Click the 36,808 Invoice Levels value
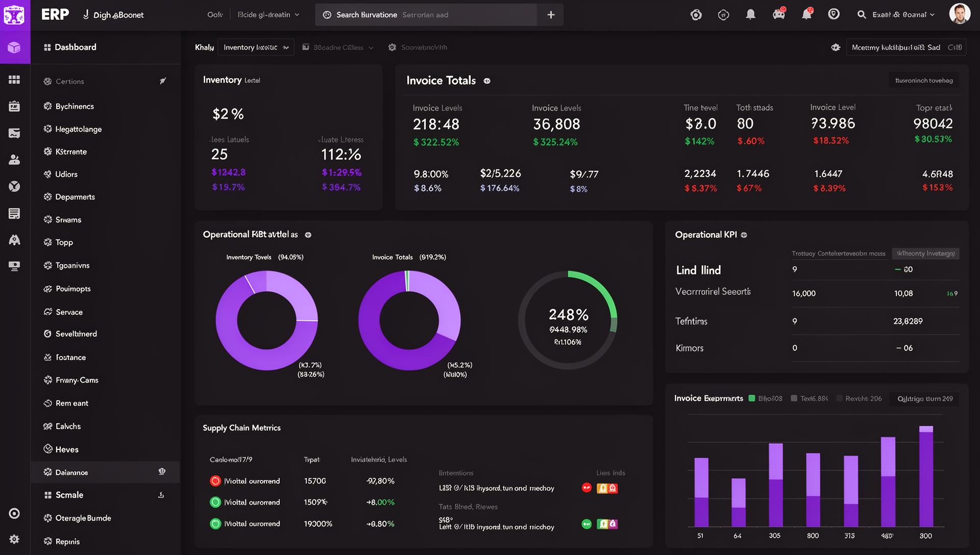Viewport: 980px width, 555px height. click(556, 124)
